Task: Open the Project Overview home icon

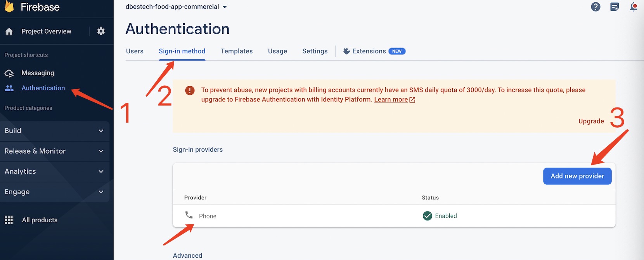Action: tap(9, 31)
